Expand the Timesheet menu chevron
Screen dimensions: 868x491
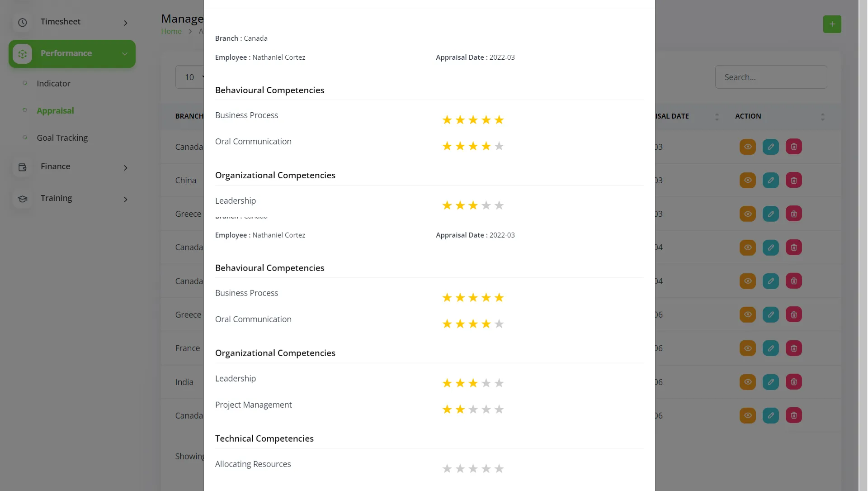[x=126, y=23]
